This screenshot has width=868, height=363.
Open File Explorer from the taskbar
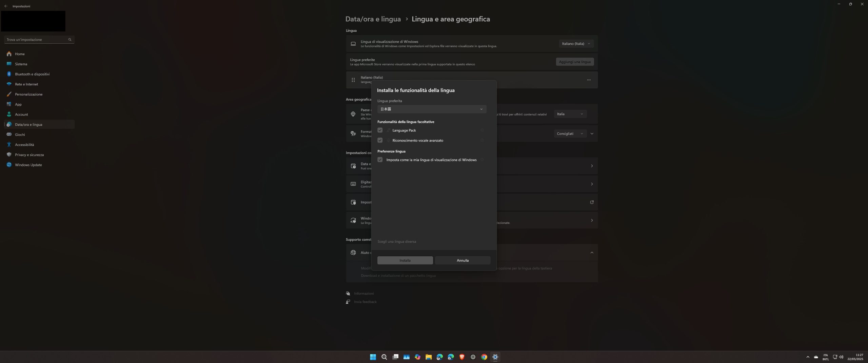429,357
